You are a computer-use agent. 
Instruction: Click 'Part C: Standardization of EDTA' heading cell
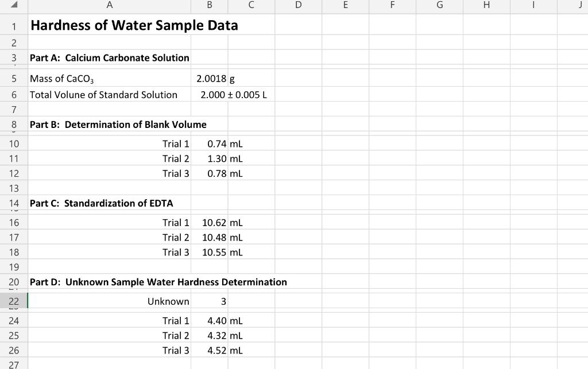pyautogui.click(x=109, y=203)
